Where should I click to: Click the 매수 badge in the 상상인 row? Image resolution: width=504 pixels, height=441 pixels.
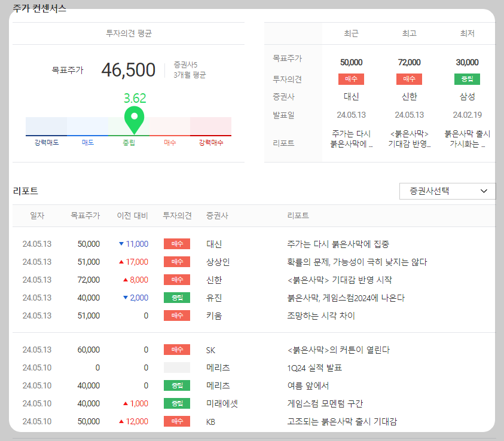(177, 262)
